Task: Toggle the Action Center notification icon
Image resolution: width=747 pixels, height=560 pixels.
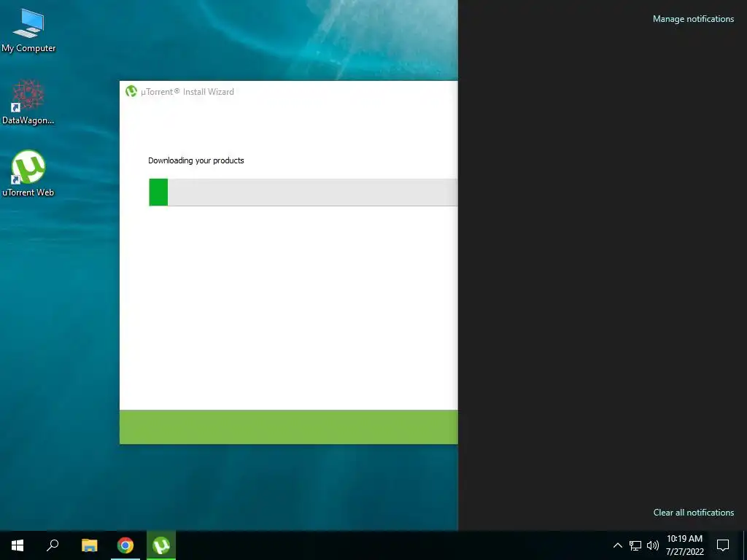Action: 723,545
